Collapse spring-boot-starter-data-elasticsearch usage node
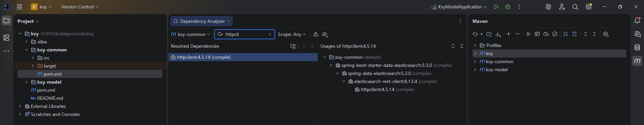Image resolution: width=644 pixels, height=125 pixels. (x=331, y=65)
